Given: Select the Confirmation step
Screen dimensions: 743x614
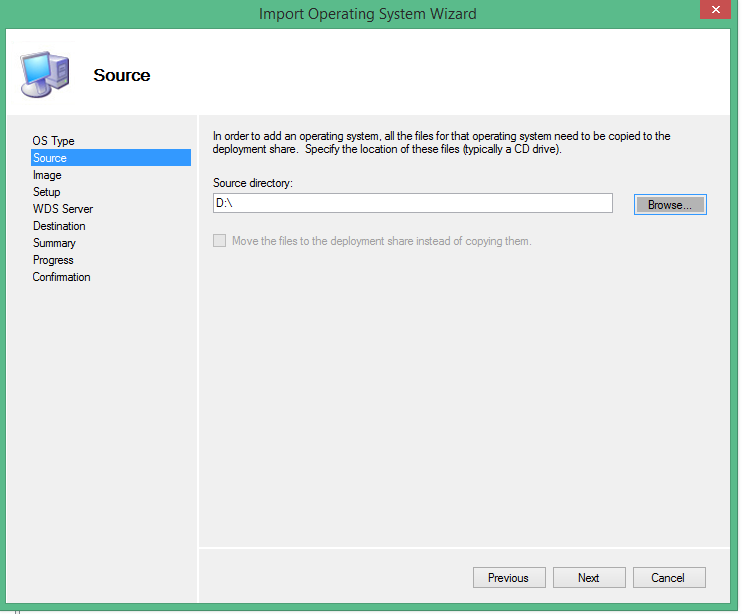Looking at the screenshot, I should [x=61, y=277].
